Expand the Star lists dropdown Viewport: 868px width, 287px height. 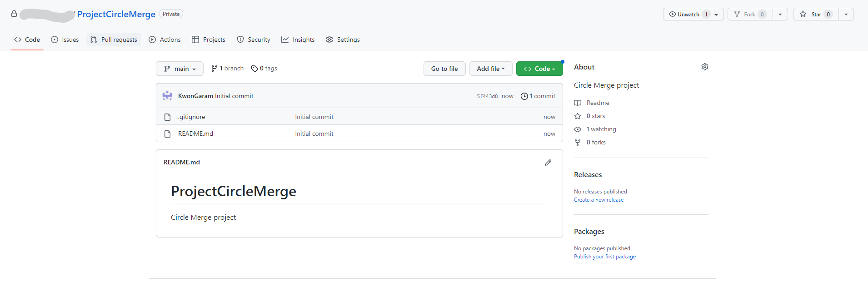point(846,15)
